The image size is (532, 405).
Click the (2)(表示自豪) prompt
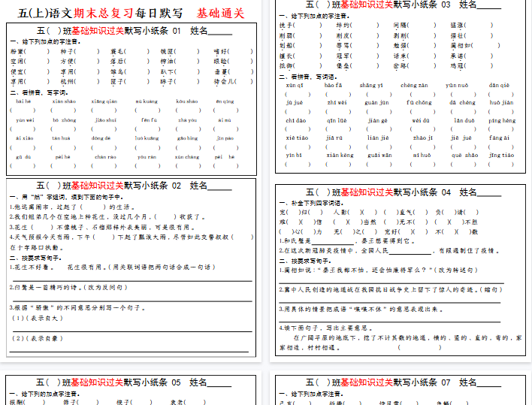[38, 338]
